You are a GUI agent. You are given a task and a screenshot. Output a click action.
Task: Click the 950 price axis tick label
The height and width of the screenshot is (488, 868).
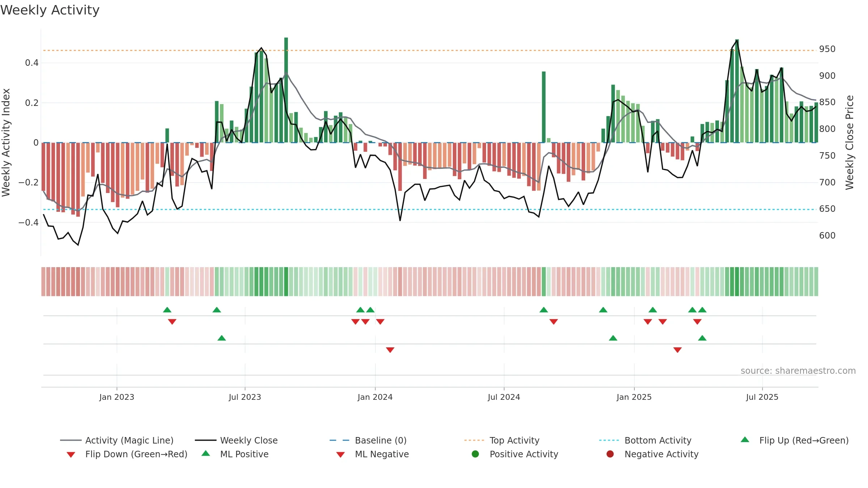(x=827, y=49)
